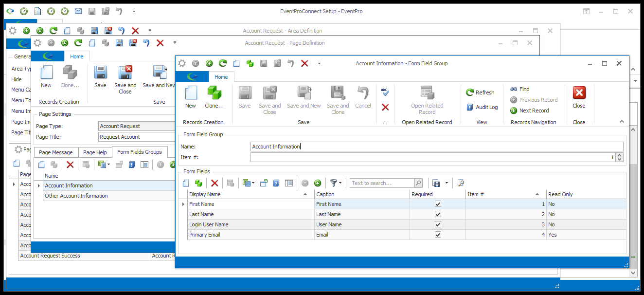Open quick access dropdown in EventPro main title bar
This screenshot has width=644, height=295.
pyautogui.click(x=134, y=11)
